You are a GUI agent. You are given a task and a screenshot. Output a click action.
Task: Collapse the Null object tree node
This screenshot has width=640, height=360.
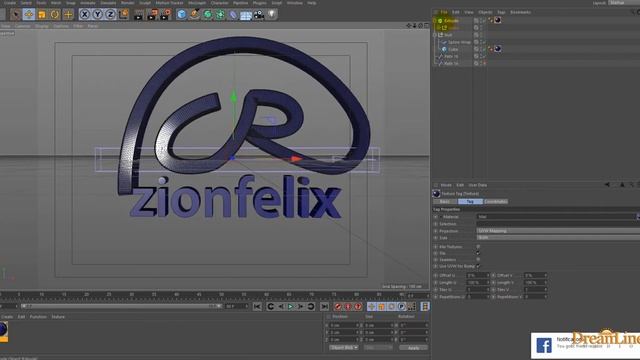[x=435, y=35]
